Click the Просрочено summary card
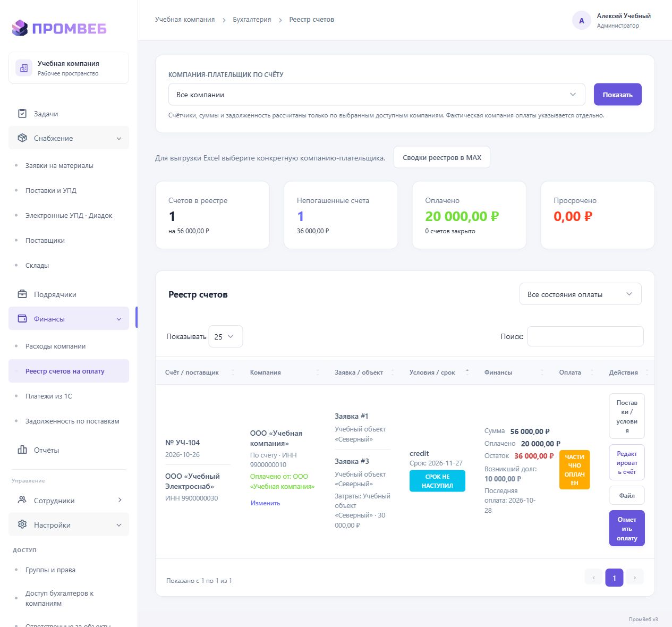The width and height of the screenshot is (672, 627). [598, 215]
